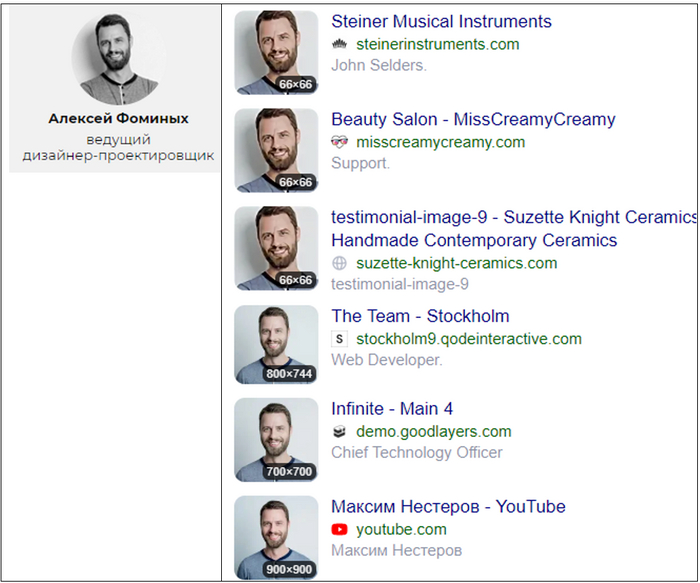Select the Web Developer snippet text
Viewport: 700px width, 583px height.
pyautogui.click(x=387, y=360)
